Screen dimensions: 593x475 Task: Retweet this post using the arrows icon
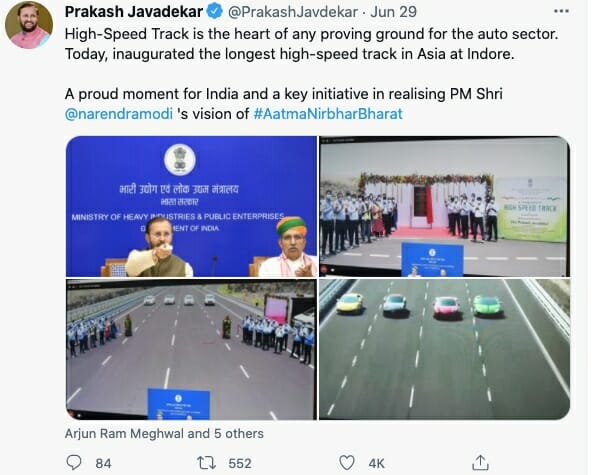(x=206, y=463)
